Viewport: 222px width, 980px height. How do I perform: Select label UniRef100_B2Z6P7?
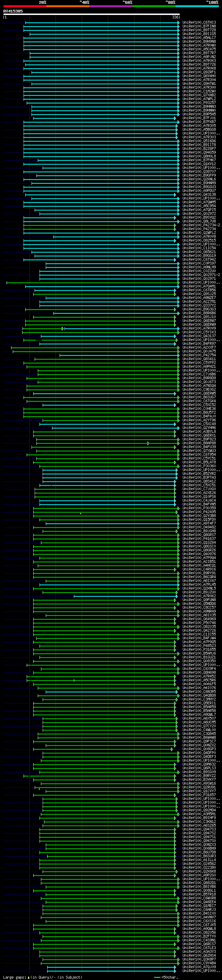[199, 148]
